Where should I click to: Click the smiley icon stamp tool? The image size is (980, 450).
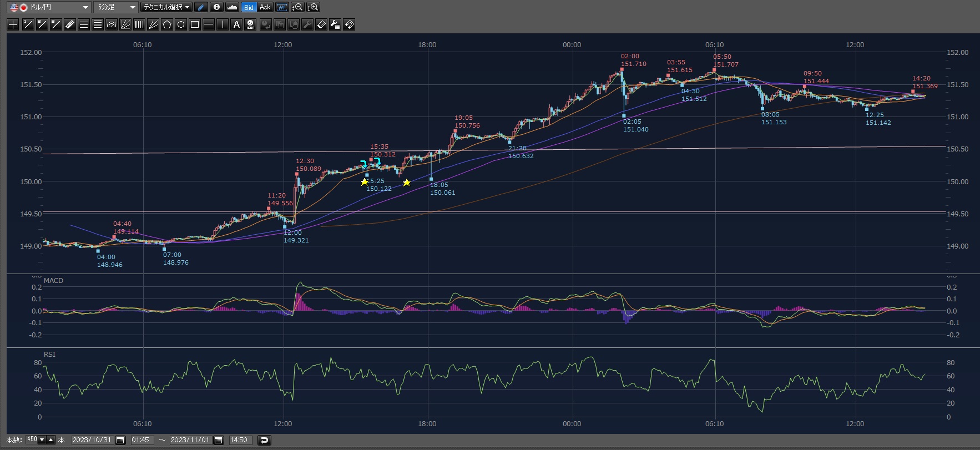click(250, 24)
